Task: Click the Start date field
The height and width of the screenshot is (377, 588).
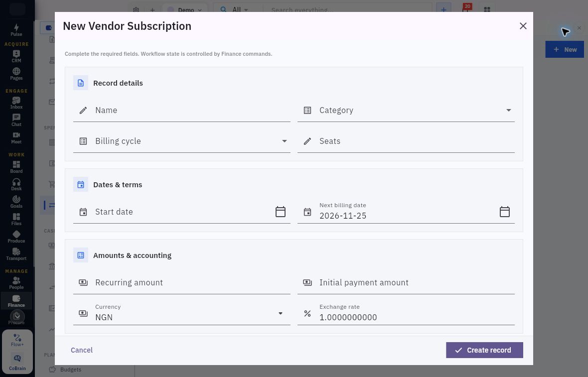Action: [x=182, y=212]
